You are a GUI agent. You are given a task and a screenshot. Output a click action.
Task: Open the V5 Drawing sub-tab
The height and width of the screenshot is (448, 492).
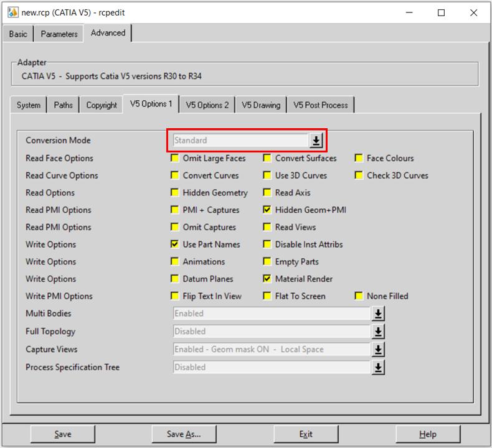coord(261,105)
